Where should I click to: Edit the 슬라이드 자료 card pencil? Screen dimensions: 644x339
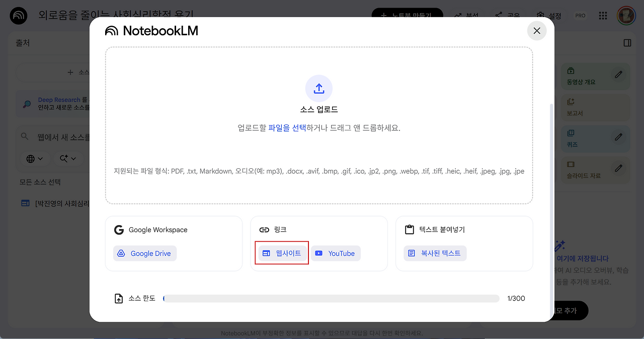[619, 168]
